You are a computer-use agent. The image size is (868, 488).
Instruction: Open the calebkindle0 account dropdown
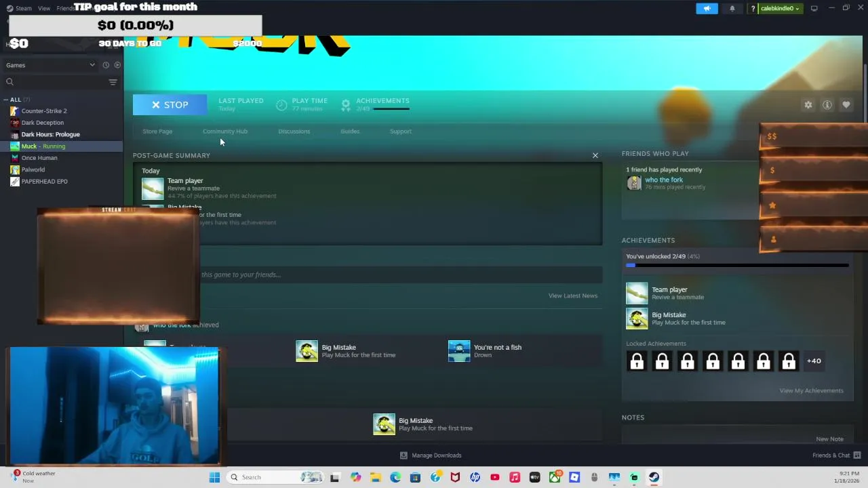pos(781,8)
